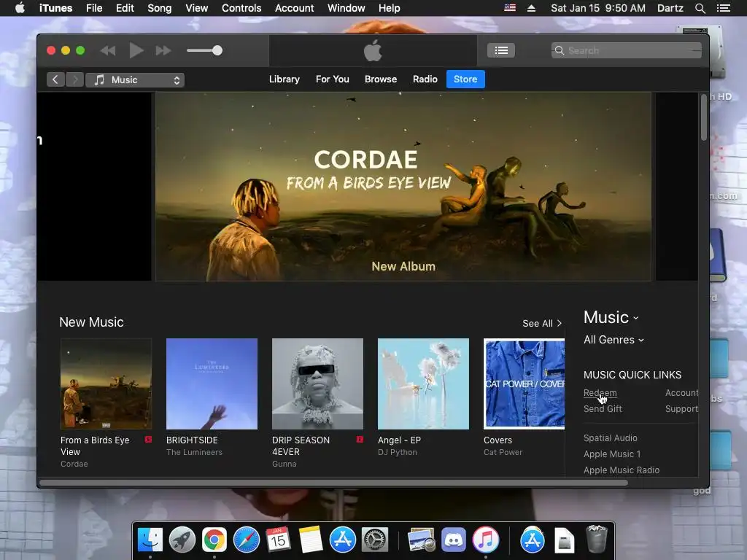Open the View menu
The width and height of the screenshot is (747, 560).
(196, 8)
